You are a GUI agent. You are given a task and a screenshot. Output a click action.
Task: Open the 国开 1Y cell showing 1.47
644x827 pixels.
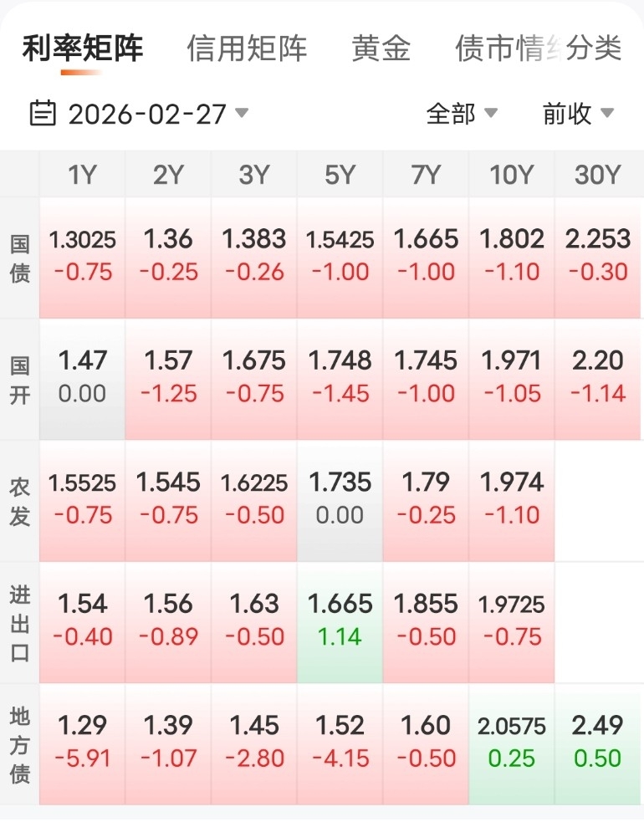(82, 380)
